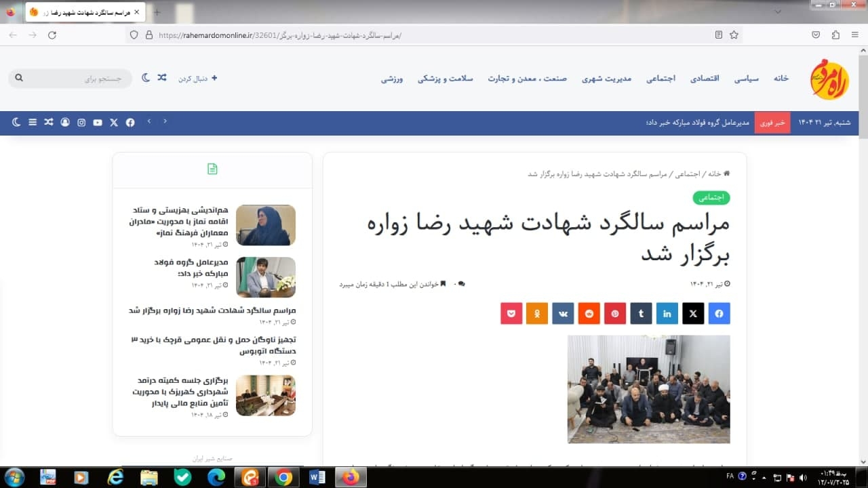The height and width of the screenshot is (488, 868).
Task: Open X profile from blue top bar
Action: pyautogui.click(x=114, y=122)
